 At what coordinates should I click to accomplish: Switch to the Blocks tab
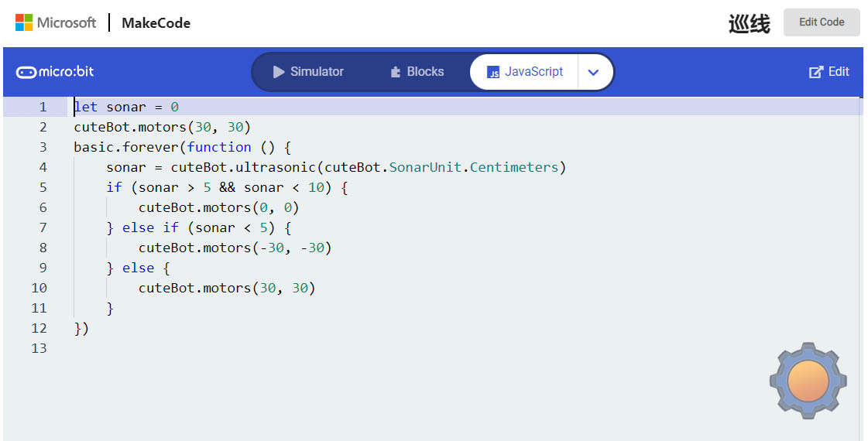tap(417, 72)
